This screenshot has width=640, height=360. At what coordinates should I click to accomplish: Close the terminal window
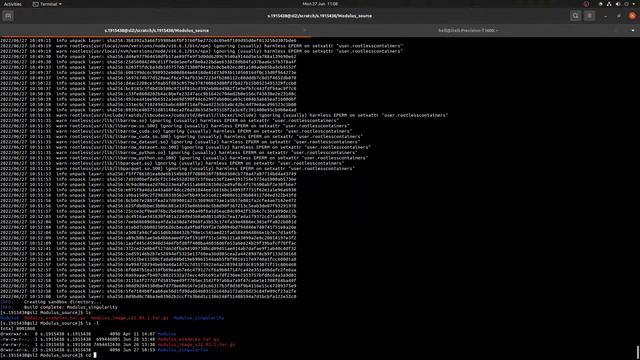coord(632,16)
